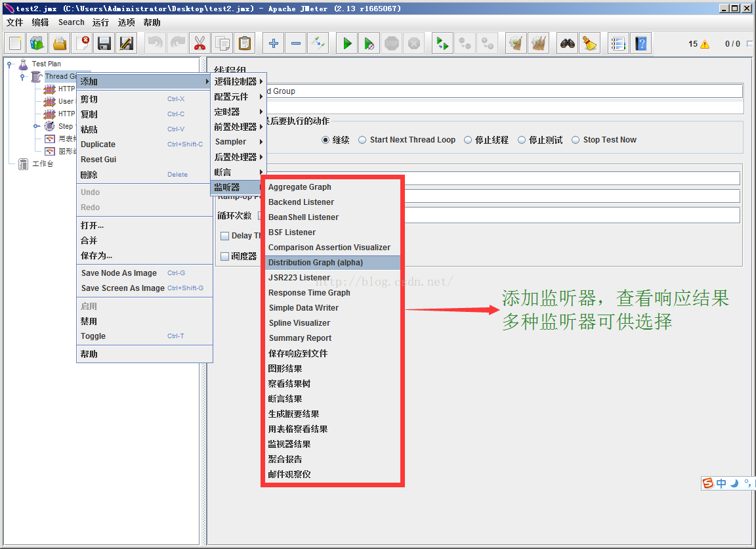Select the 继续 radio button
This screenshot has width=756, height=549.
point(325,140)
